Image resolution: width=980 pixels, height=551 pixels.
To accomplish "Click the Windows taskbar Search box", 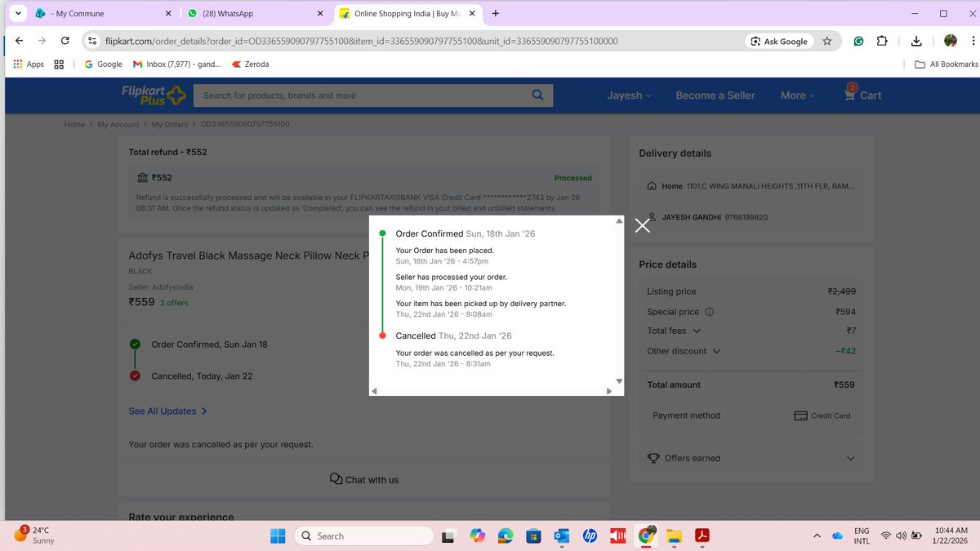I will click(x=363, y=535).
